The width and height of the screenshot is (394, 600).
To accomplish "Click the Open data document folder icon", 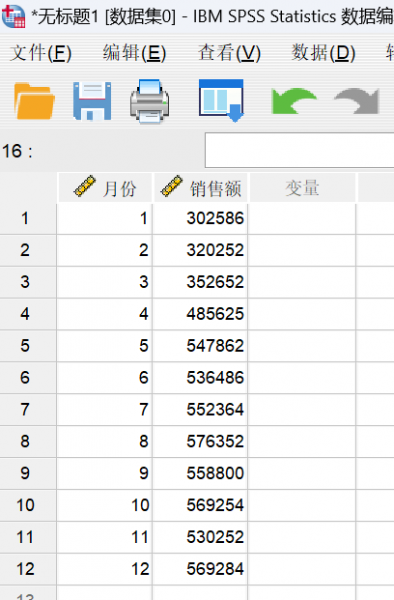I will [34, 101].
